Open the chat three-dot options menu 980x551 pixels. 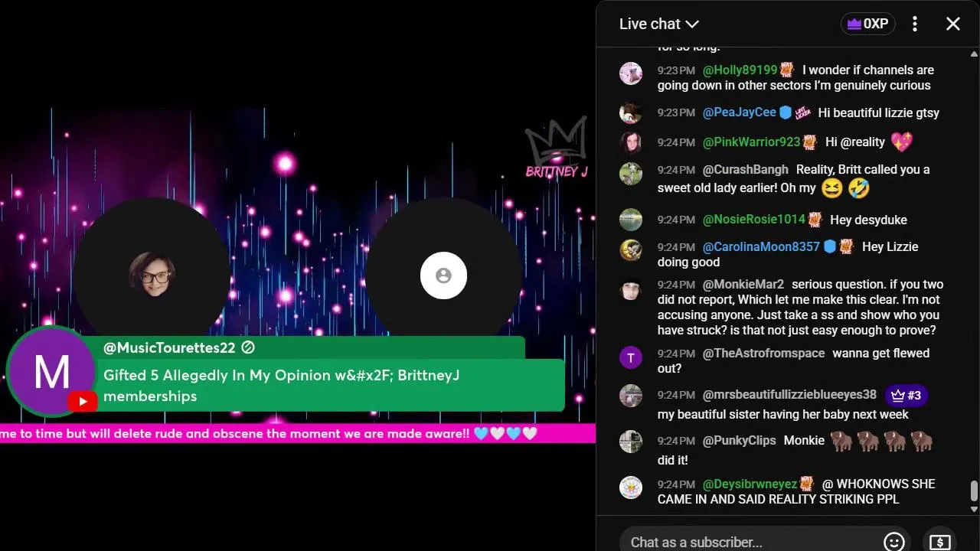[914, 24]
